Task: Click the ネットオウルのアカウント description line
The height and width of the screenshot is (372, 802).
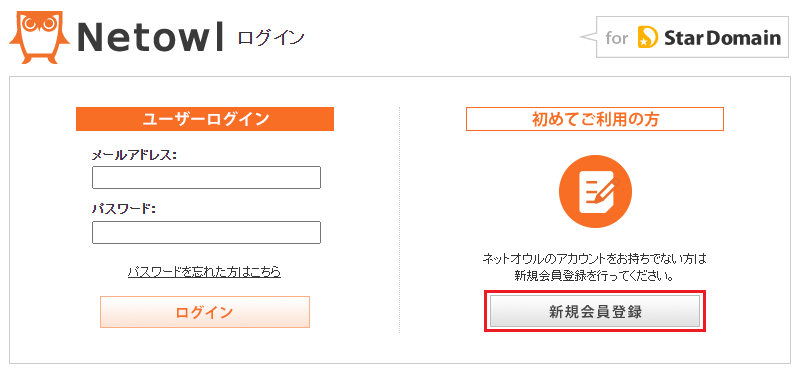Action: pyautogui.click(x=594, y=258)
